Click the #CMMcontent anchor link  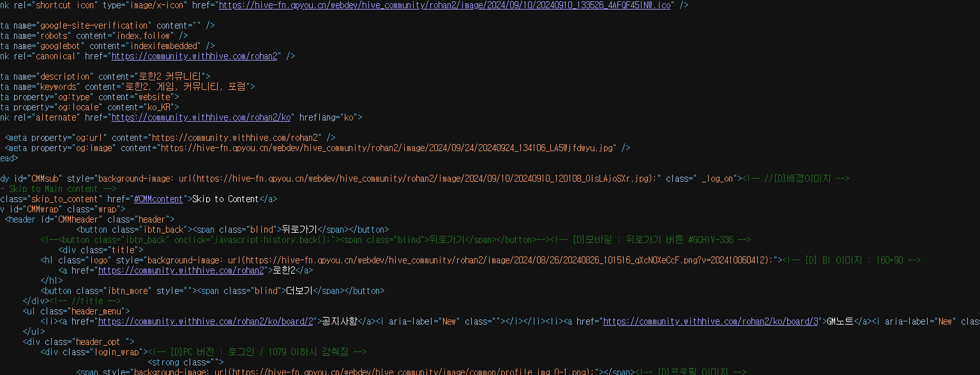(159, 199)
